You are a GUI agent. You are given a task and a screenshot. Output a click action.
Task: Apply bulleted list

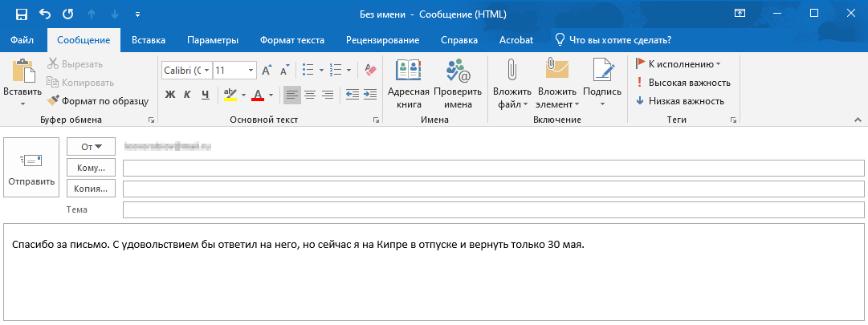tap(308, 71)
